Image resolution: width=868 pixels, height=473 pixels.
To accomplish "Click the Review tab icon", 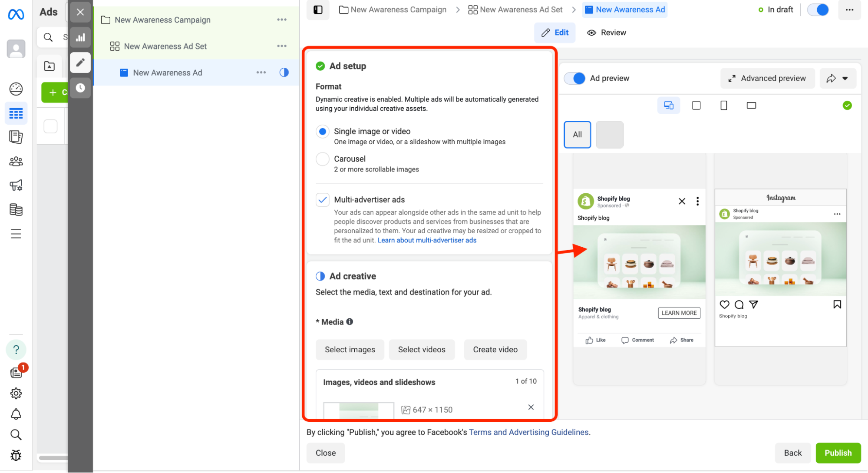I will 592,33.
